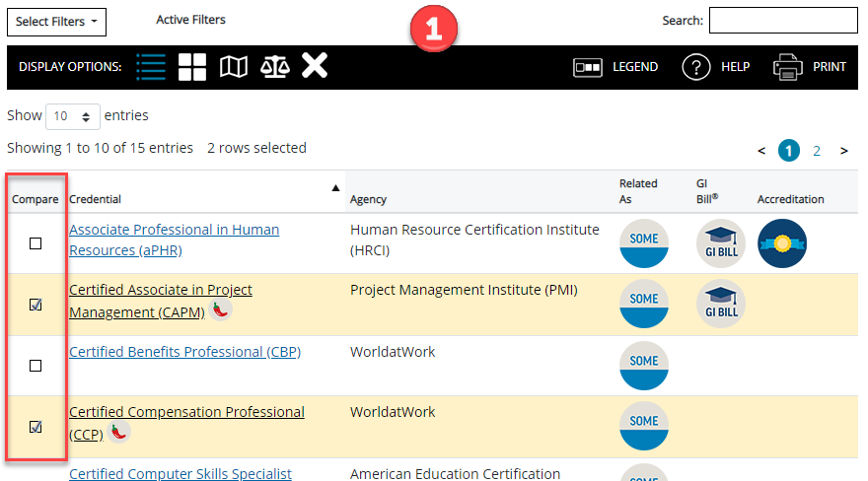The width and height of the screenshot is (868, 481).
Task: Go to page 2 of results
Action: [x=817, y=151]
